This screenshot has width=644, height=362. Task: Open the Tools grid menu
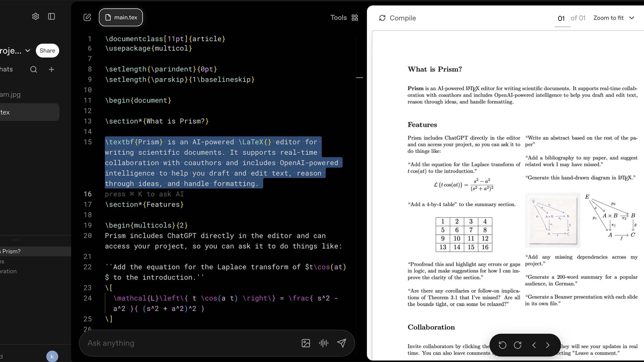tap(355, 18)
